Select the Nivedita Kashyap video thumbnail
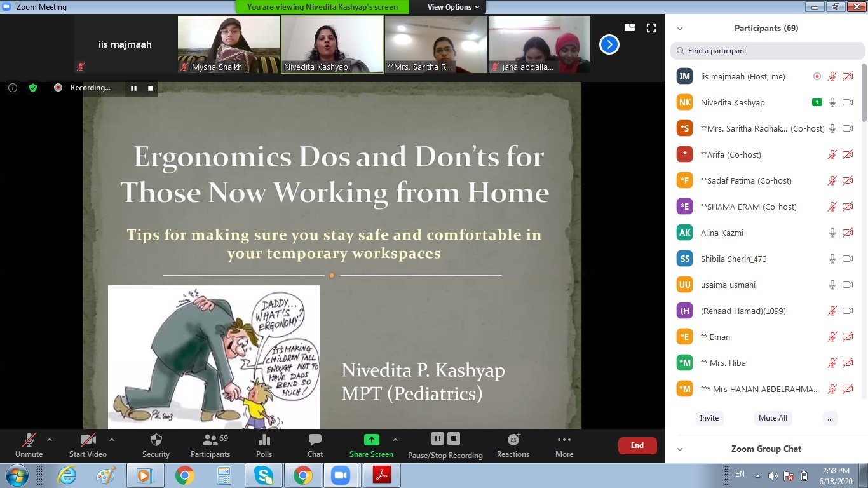Screen dimensions: 868x488 point(332,44)
